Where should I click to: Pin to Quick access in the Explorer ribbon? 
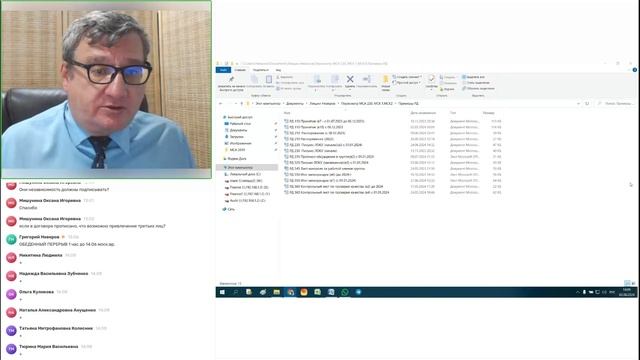click(x=231, y=82)
